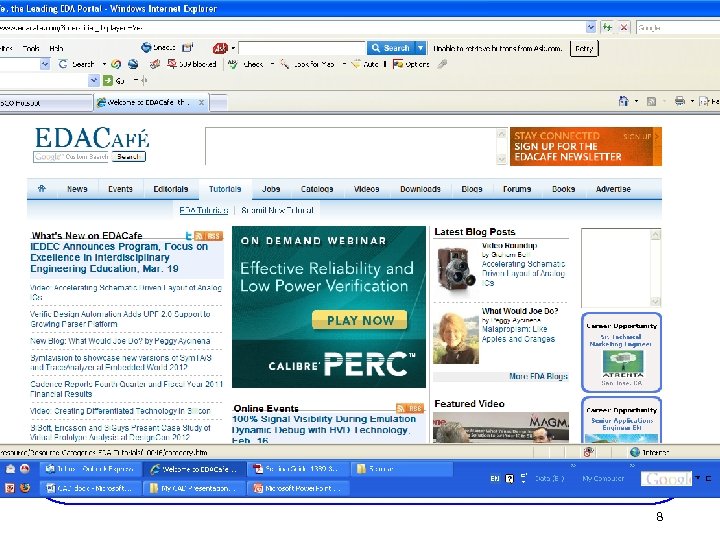Image resolution: width=720 pixels, height=540 pixels.
Task: Open the Submit New Tutorial link
Action: pyautogui.click(x=277, y=210)
